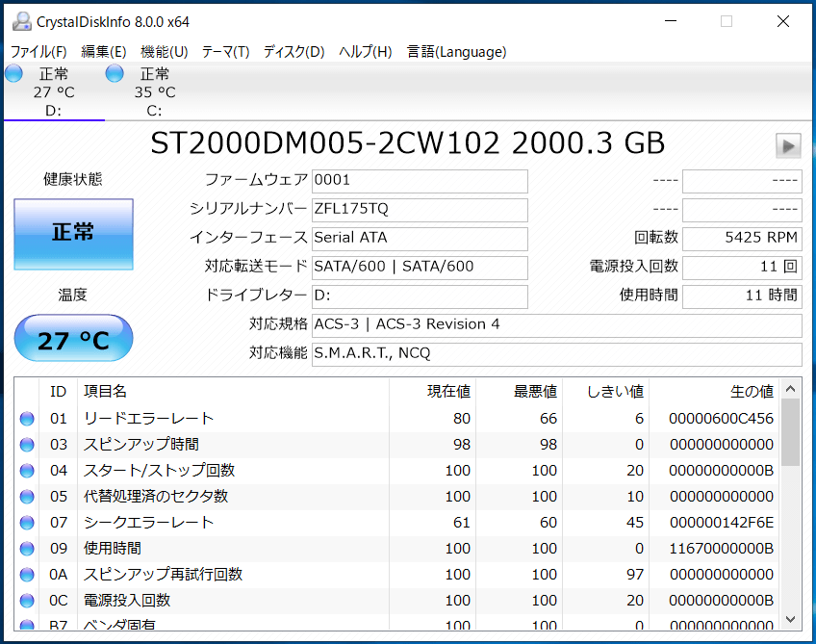Screen dimensions: 816x644
Task: Click the ID column header
Action: pos(59,392)
